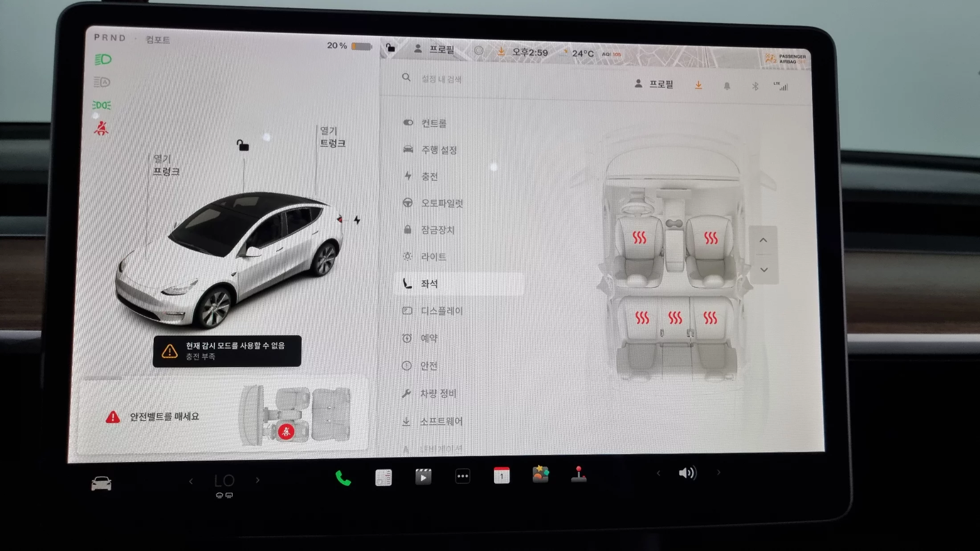Viewport: 980px width, 551px height.
Task: Toggle driver seat heater
Action: coord(639,238)
